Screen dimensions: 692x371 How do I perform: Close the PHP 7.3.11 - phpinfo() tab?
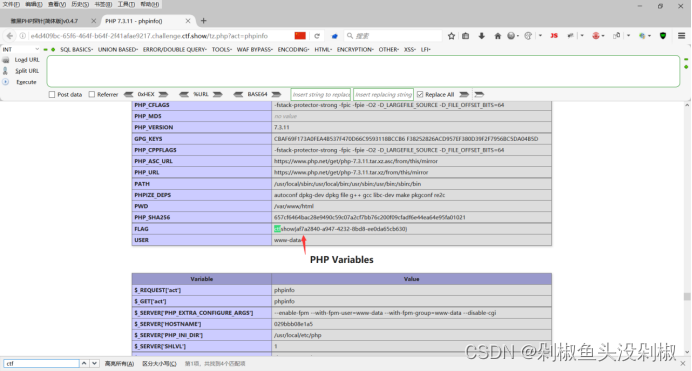click(188, 21)
